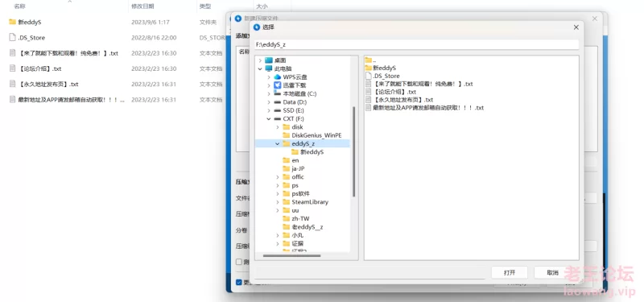Click 【论坛介绍】.txt icon in Explorer window

[x=12, y=68]
